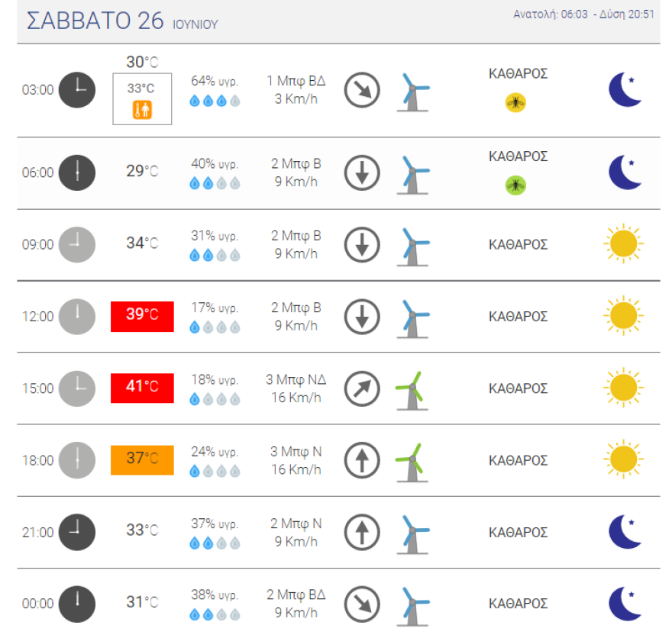The width and height of the screenshot is (672, 638).
Task: Click the yellow mosquito icon at 03:00
Action: click(x=515, y=102)
